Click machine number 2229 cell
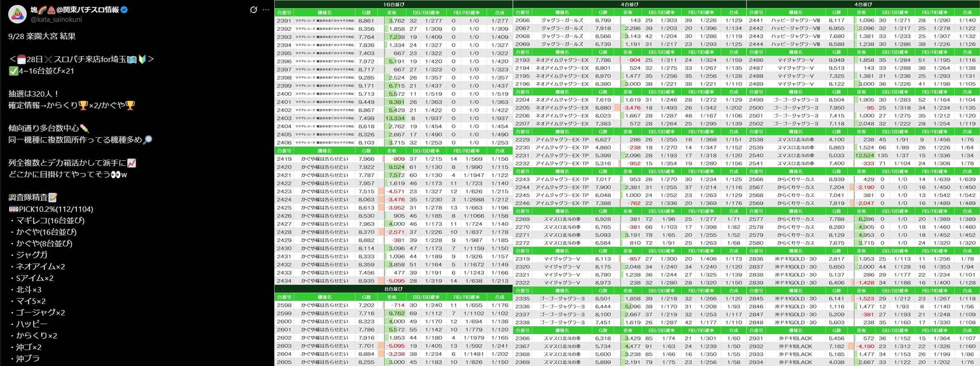The image size is (980, 366). click(x=523, y=139)
